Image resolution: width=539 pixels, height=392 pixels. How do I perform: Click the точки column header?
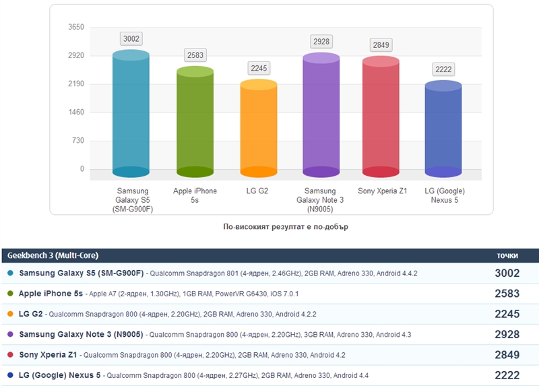pos(507,255)
